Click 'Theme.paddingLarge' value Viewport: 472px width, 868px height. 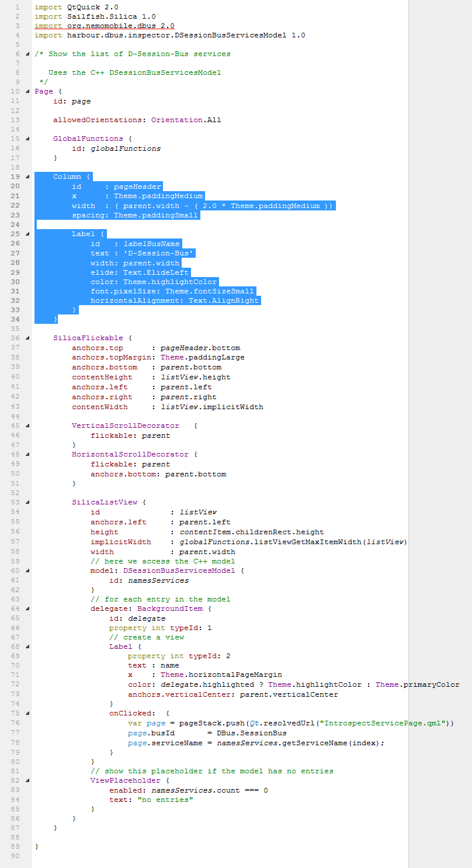203,357
